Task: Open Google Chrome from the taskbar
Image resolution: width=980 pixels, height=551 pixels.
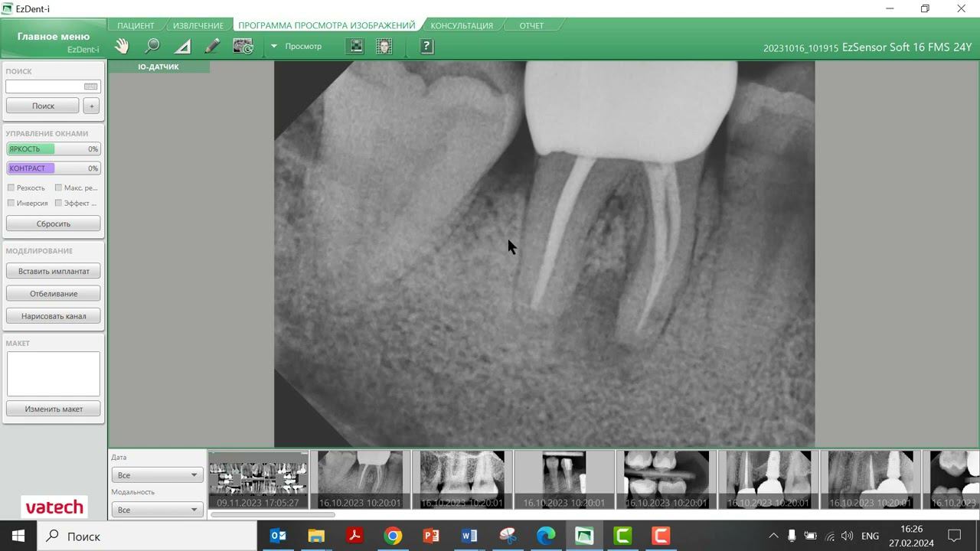Action: pos(393,536)
